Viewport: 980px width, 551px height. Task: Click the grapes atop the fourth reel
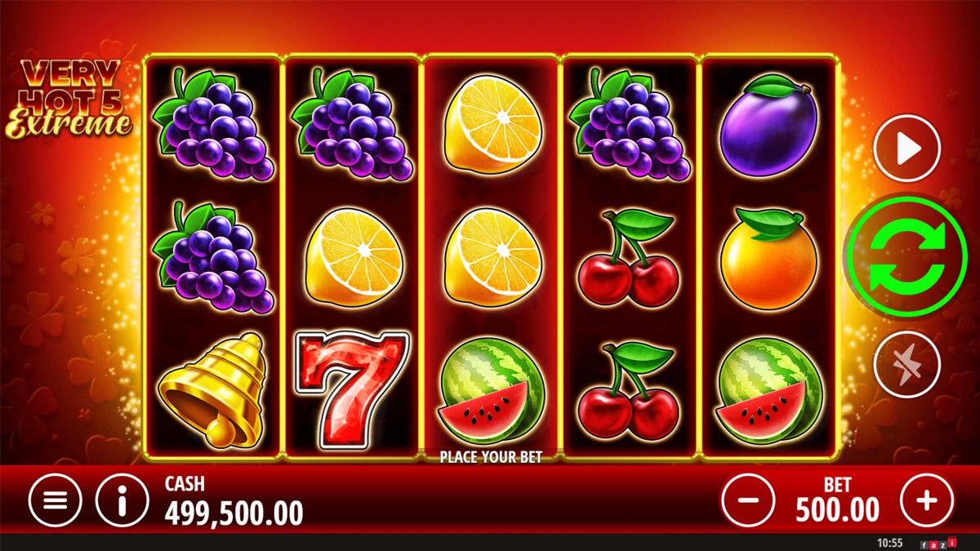[x=629, y=124]
